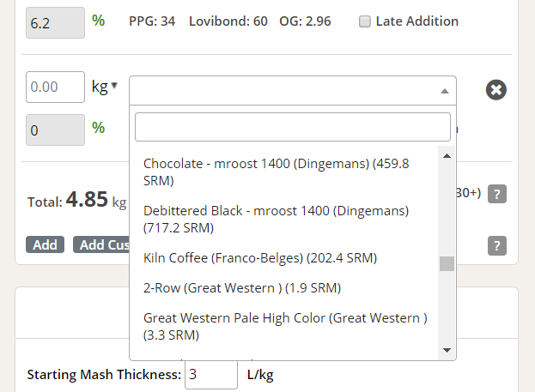Enable the Late Addition checkbox
Viewport: 535px width, 392px height.
pos(365,21)
